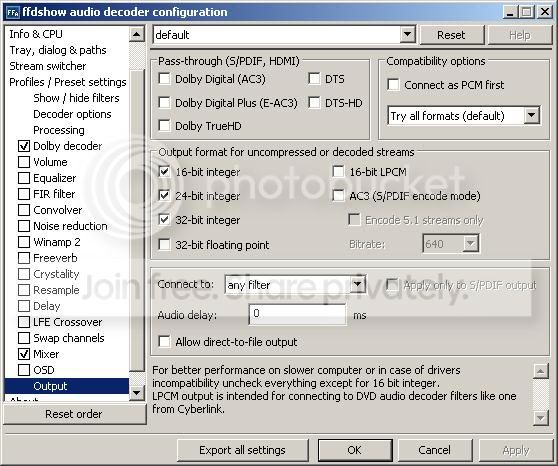Open Profiles / Preset settings page

click(68, 82)
